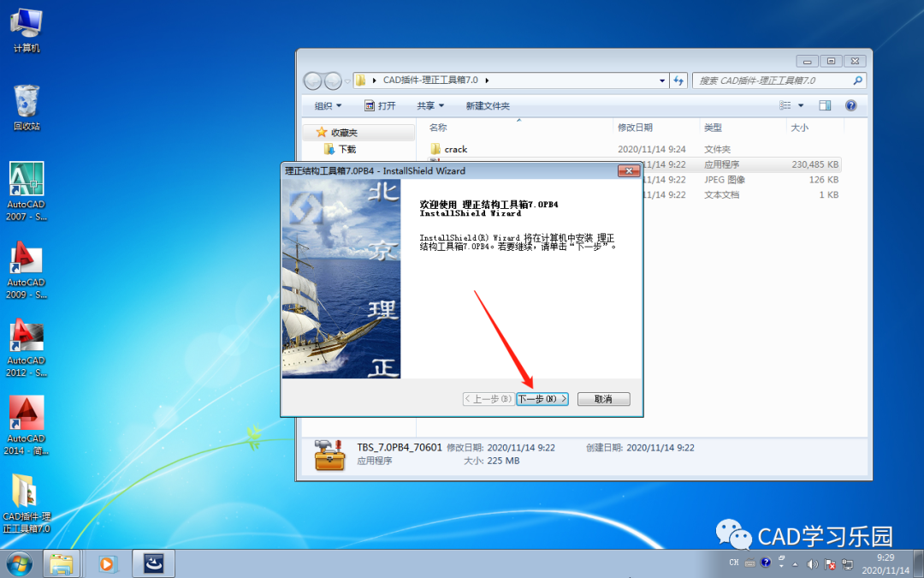The height and width of the screenshot is (578, 924).
Task: Open the 共享 dropdown menu
Action: [430, 105]
